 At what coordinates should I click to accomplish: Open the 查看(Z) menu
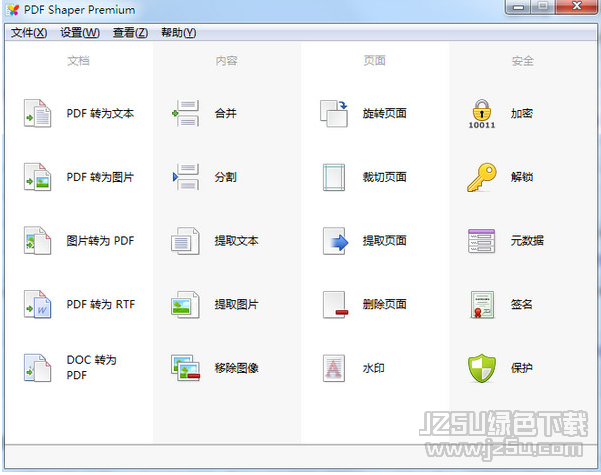click(130, 33)
